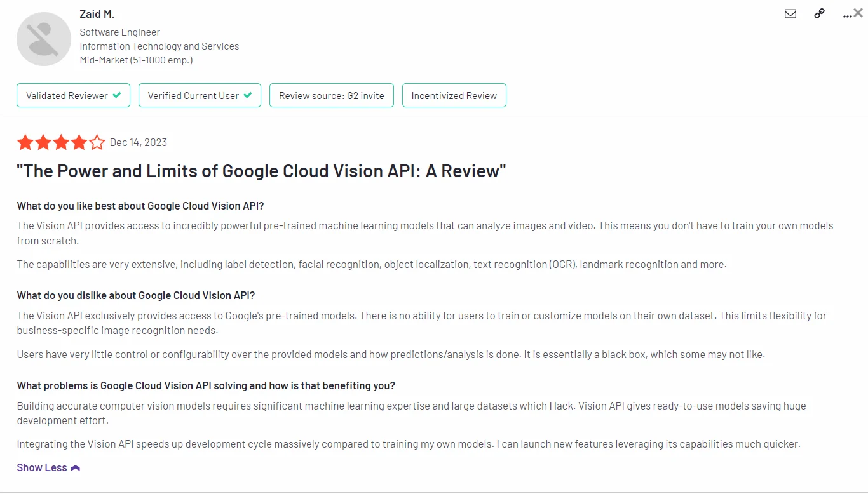Click the paragraph starting 'Building accurate computer vision'
The image size is (868, 494).
coord(411,413)
